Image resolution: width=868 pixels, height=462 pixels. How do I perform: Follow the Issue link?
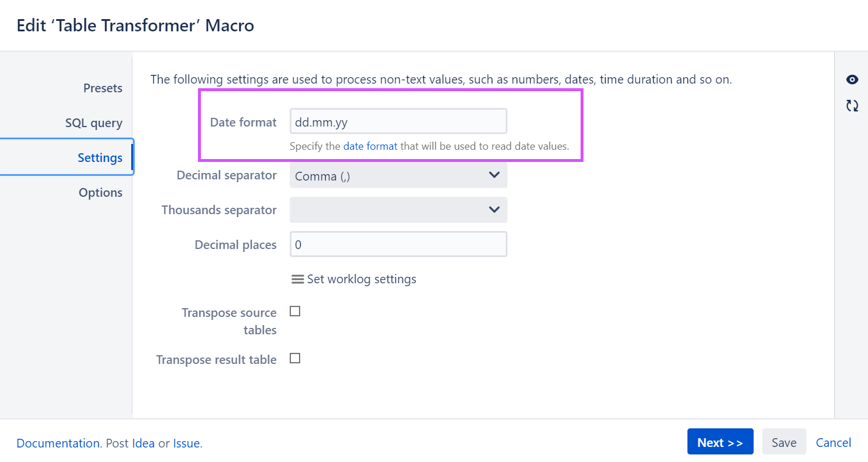186,443
